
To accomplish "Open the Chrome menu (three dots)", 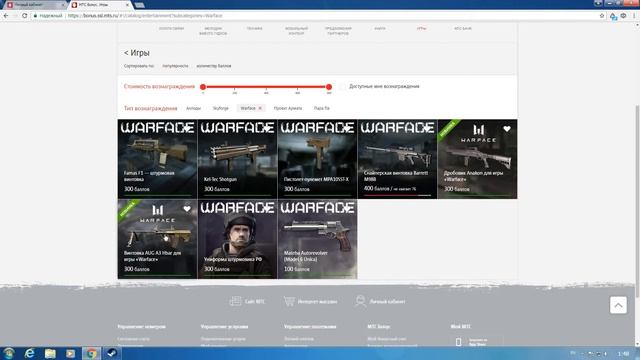I will [x=634, y=16].
